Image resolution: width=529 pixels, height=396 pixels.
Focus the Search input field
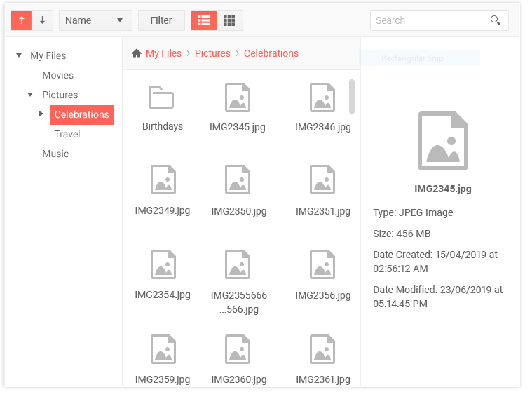coord(440,21)
